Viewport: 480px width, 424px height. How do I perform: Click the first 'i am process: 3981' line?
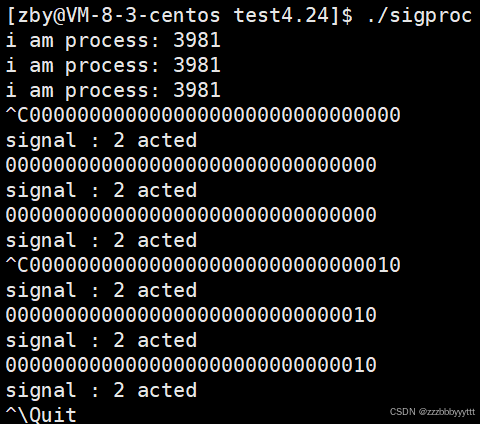click(x=113, y=41)
